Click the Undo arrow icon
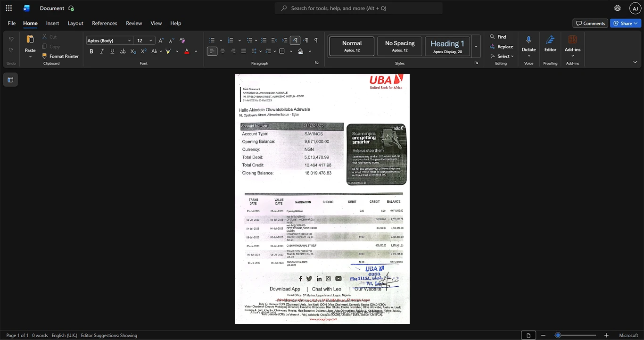Viewport: 644px width, 340px height. pyautogui.click(x=11, y=39)
